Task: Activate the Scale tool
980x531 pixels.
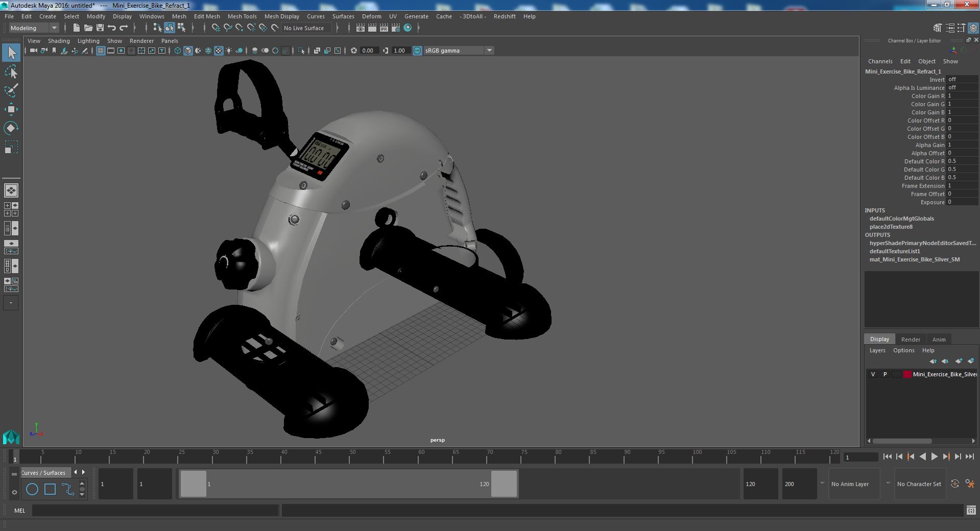Action: click(11, 147)
